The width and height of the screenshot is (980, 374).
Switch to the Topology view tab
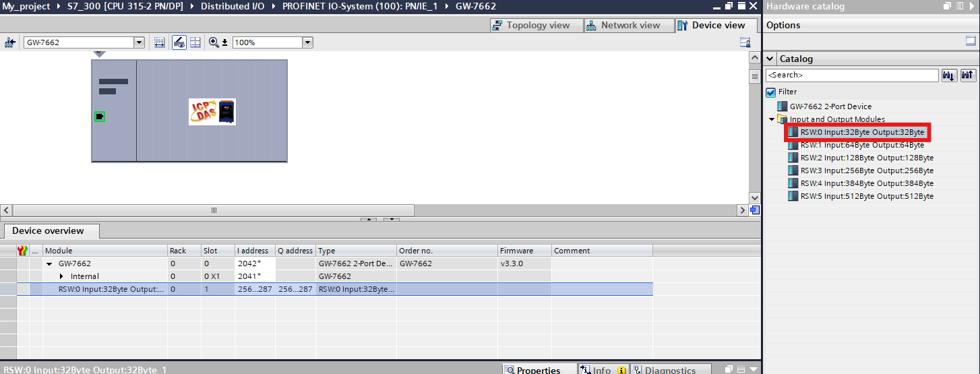pyautogui.click(x=531, y=26)
